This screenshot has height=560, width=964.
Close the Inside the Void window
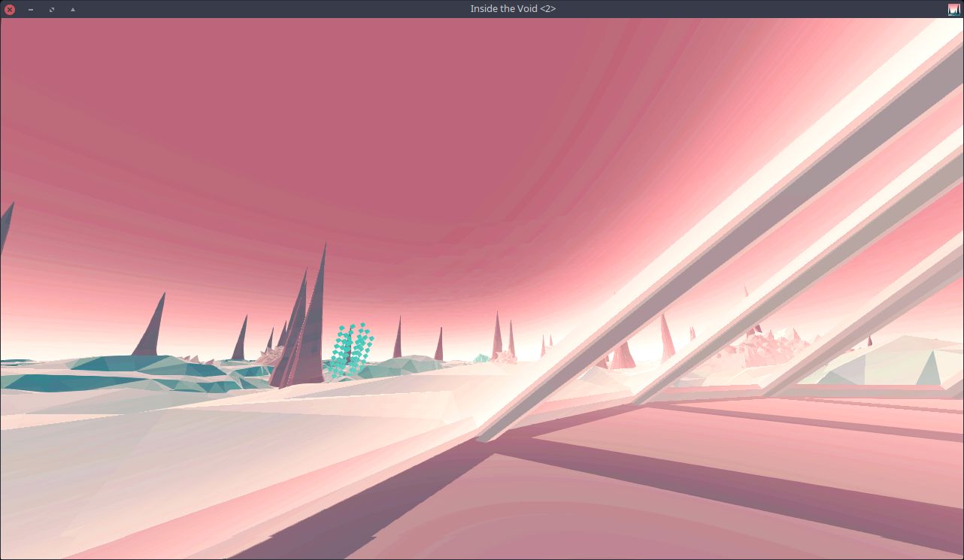(x=10, y=9)
